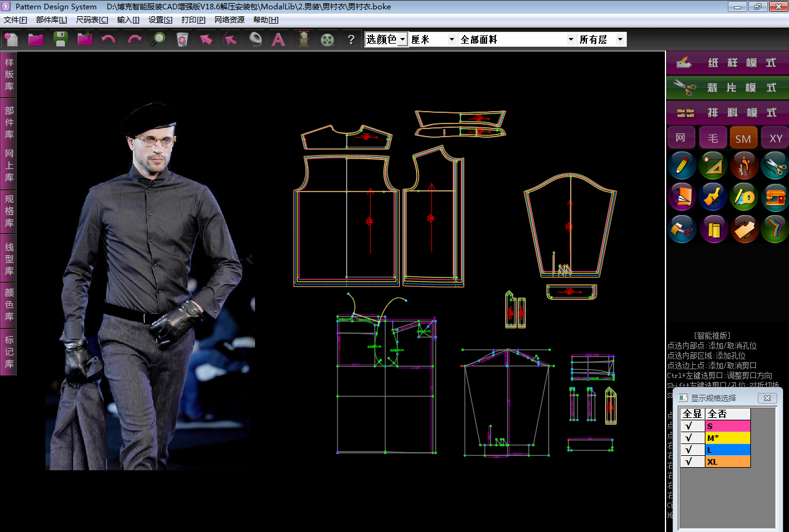Select the rainbow grading lines tool ball
Image resolution: width=789 pixels, height=532 pixels.
[x=775, y=229]
